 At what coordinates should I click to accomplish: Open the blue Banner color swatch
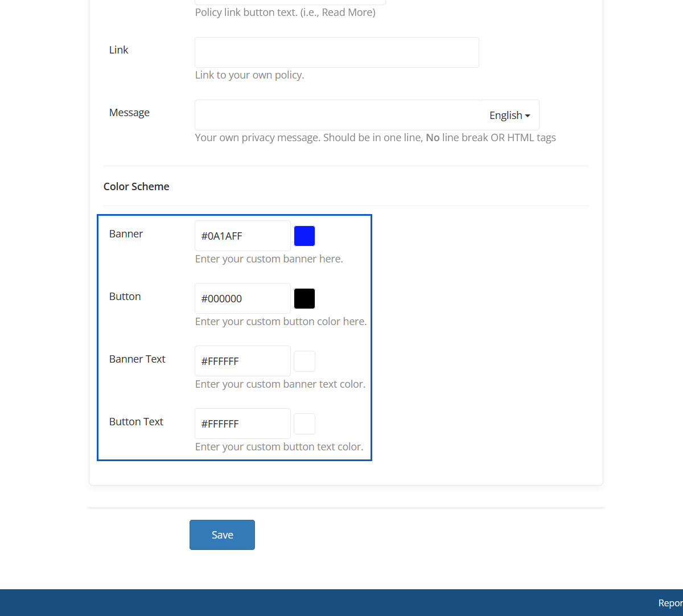coord(305,236)
